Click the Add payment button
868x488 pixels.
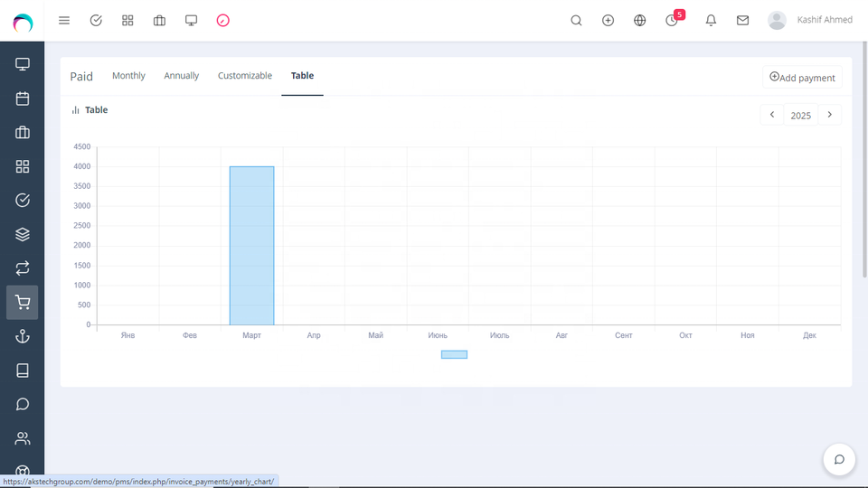(x=802, y=78)
